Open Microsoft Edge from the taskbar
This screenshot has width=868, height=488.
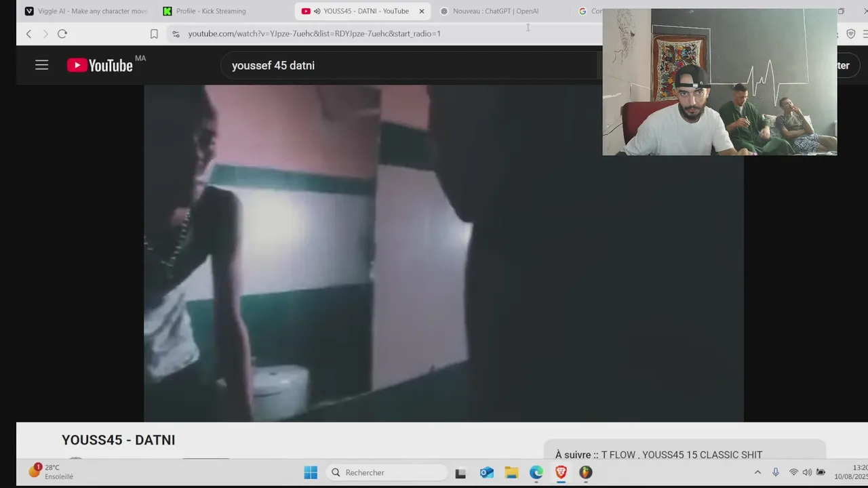pos(536,472)
